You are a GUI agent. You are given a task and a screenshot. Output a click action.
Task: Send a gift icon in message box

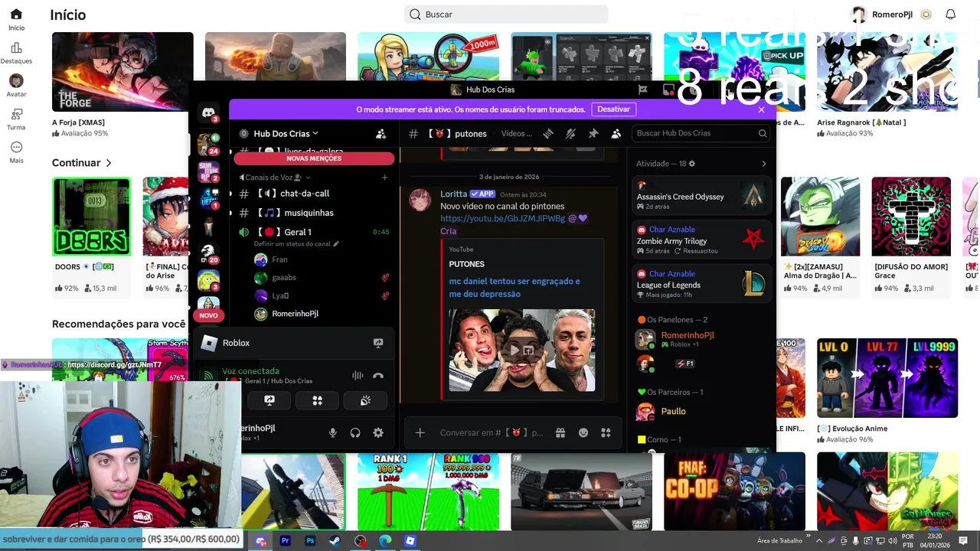tap(560, 432)
